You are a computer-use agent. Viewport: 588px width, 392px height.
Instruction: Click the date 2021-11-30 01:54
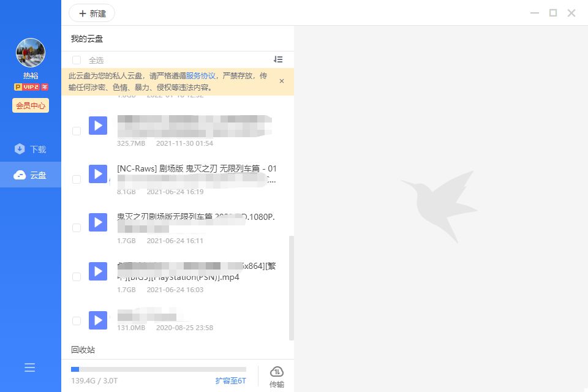tap(184, 143)
